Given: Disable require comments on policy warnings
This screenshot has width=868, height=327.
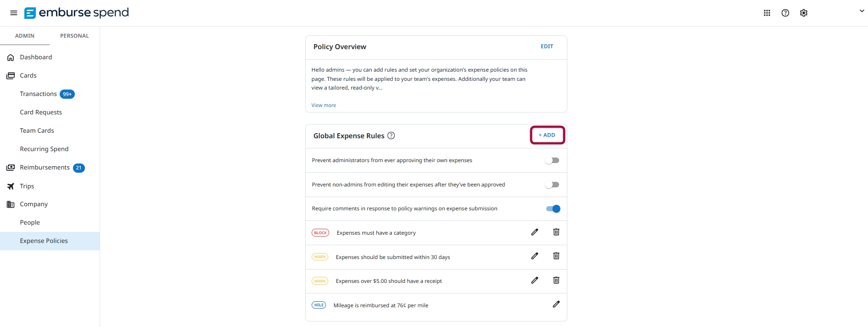Looking at the screenshot, I should [553, 209].
